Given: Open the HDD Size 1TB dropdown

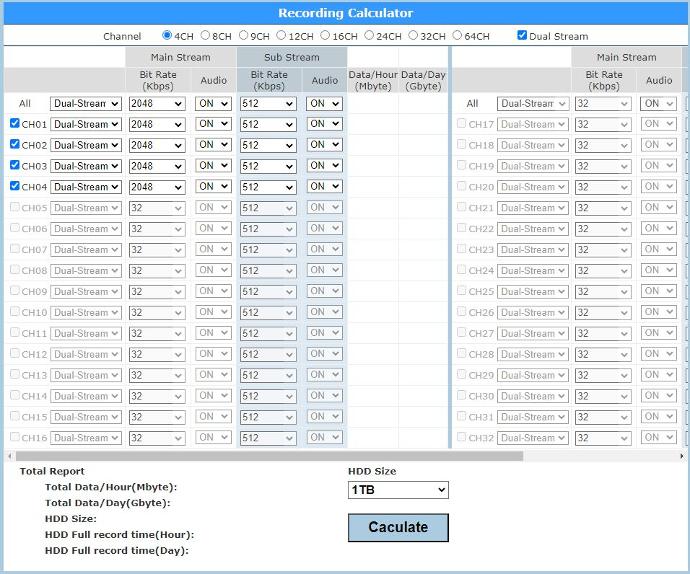Looking at the screenshot, I should tap(398, 490).
